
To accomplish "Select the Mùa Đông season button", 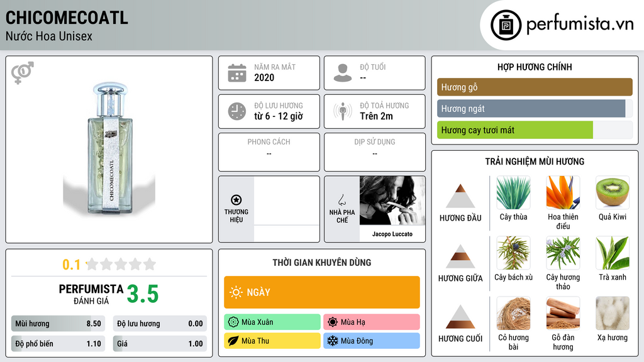I will pos(372,341).
